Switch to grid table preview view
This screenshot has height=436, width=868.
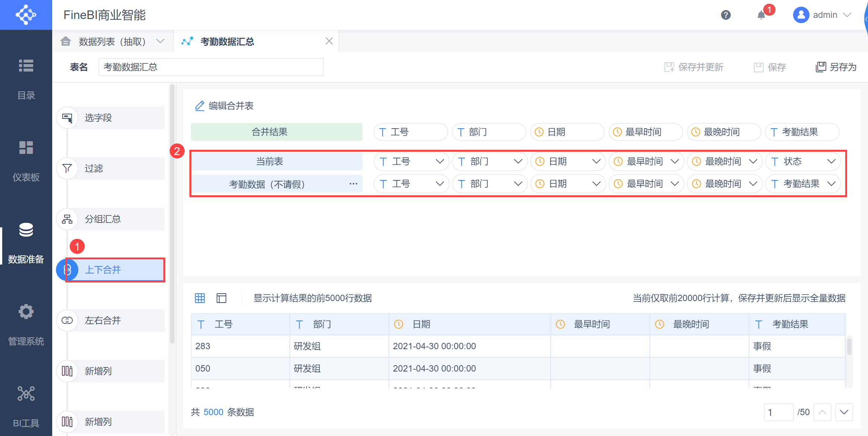(200, 298)
